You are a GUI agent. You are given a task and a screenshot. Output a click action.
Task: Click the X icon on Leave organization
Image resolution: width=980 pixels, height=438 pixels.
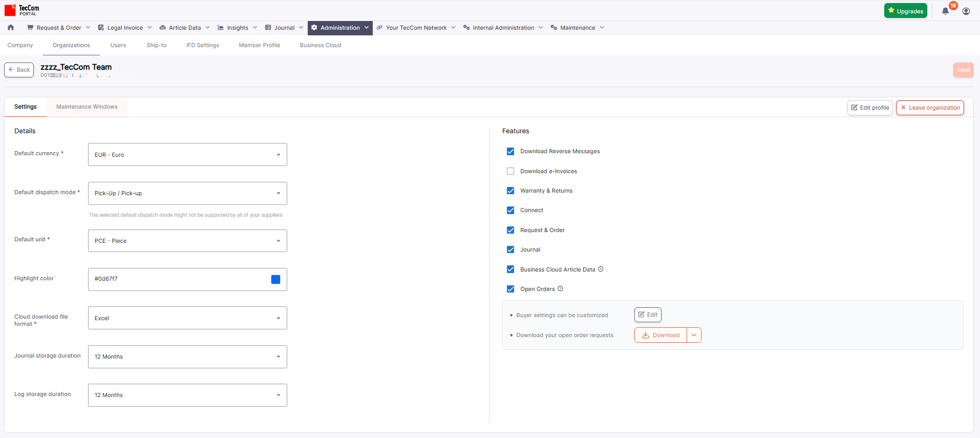[903, 108]
